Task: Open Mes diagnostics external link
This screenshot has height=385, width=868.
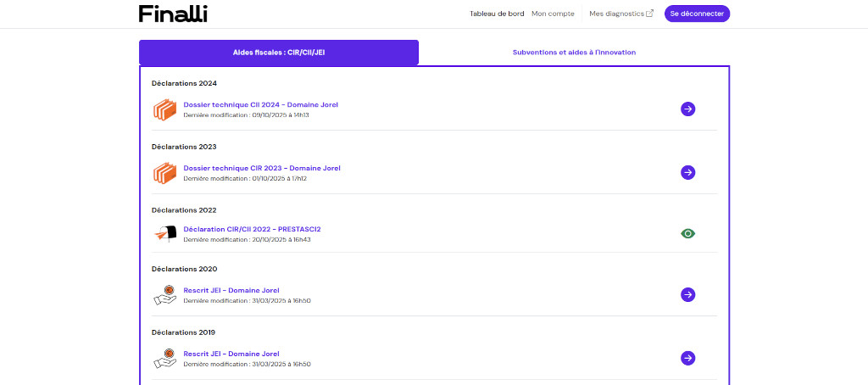Action: [620, 14]
